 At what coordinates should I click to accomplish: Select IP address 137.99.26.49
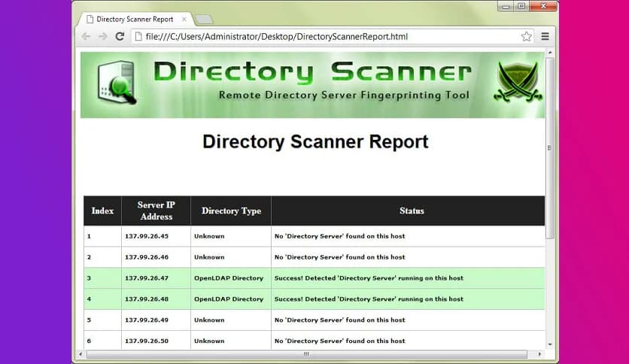(147, 320)
